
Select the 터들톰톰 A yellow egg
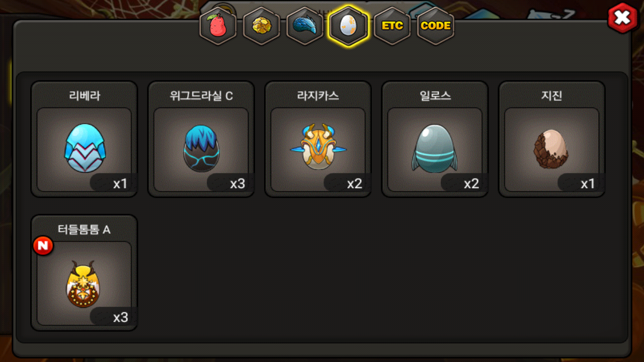point(84,283)
